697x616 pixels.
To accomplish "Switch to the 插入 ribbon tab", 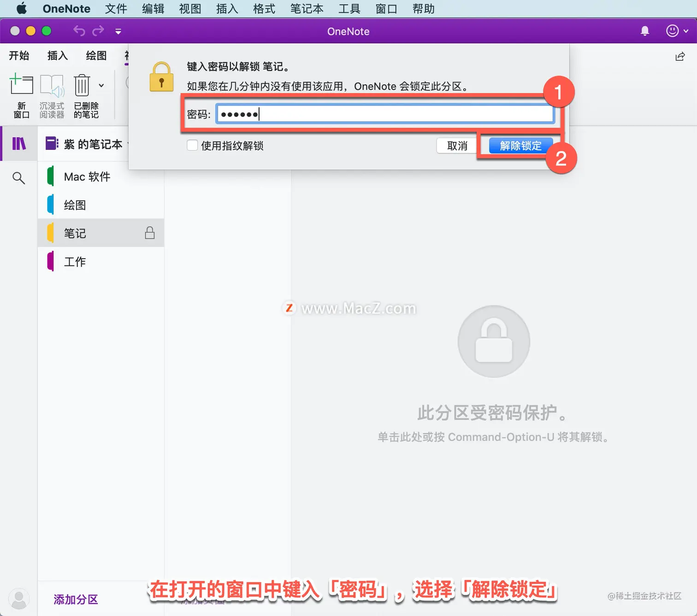I will coord(58,56).
